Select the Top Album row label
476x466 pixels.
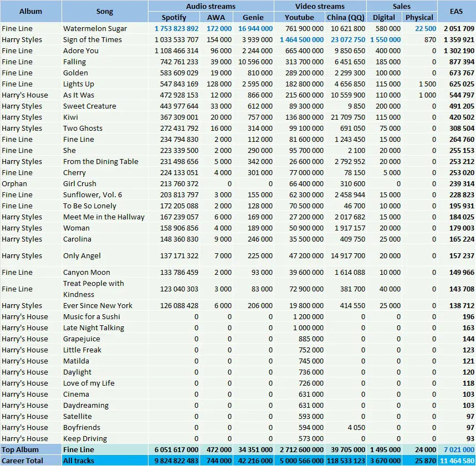tap(30, 449)
